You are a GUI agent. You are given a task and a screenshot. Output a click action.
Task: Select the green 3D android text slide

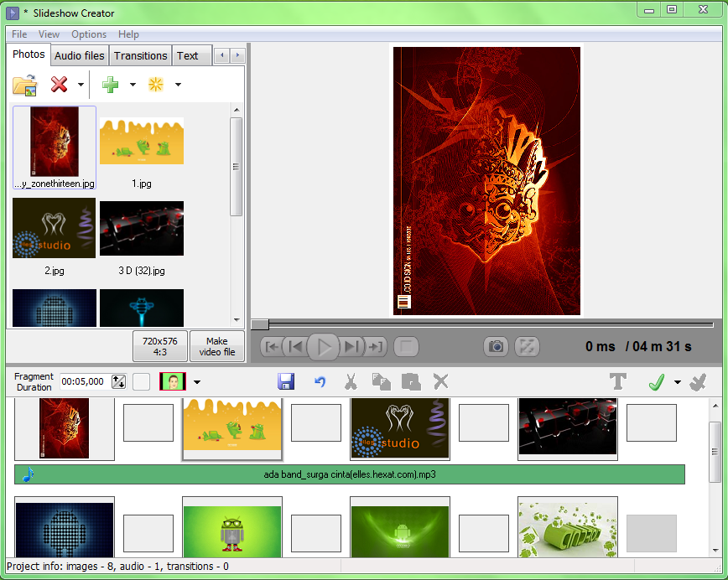(568, 527)
